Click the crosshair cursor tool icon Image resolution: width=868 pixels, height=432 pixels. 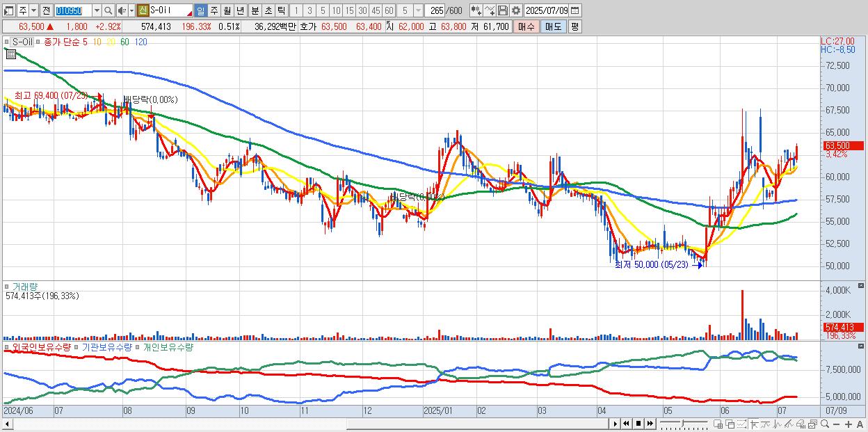coord(755,424)
